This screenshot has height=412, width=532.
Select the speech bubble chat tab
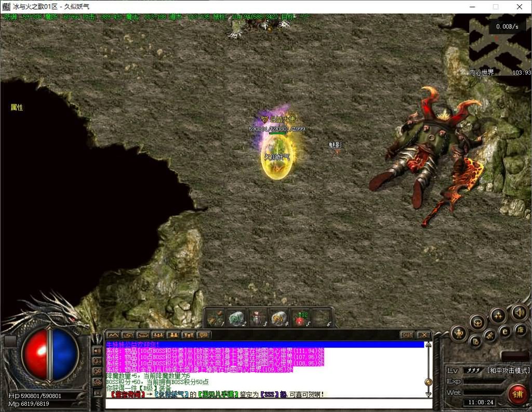click(203, 335)
